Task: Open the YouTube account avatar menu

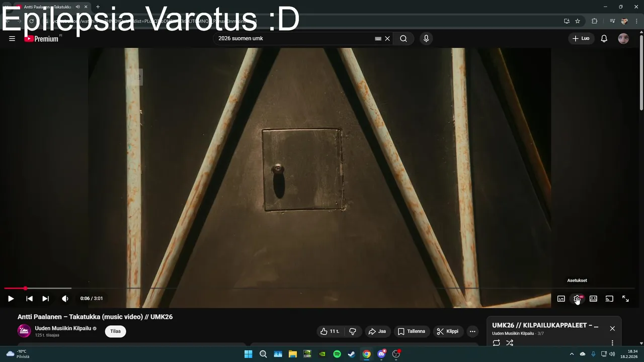Action: tap(623, 39)
